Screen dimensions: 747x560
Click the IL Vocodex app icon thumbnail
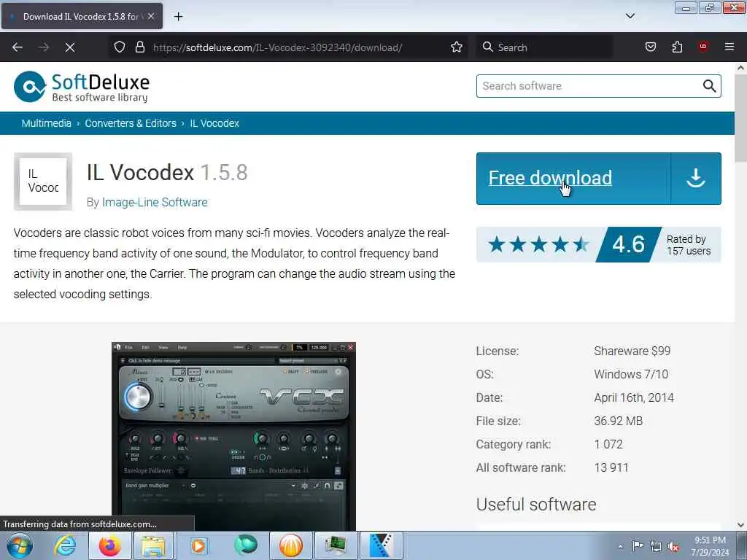(x=43, y=182)
